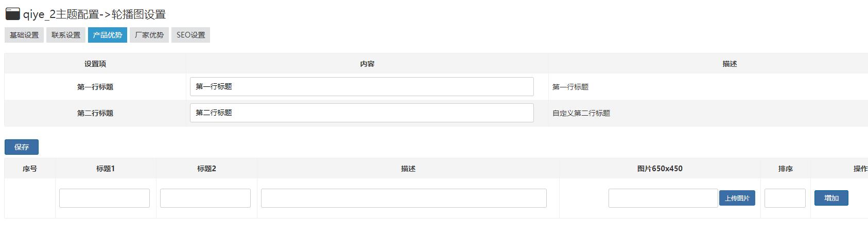
Task: Open the 厂家优势 tab
Action: click(x=149, y=35)
